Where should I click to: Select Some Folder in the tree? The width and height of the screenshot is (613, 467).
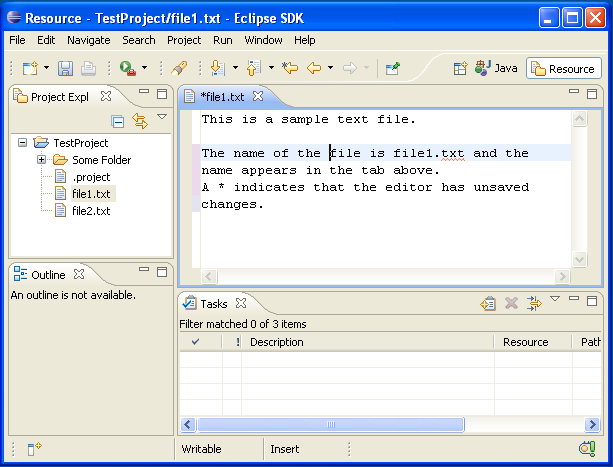coord(102,160)
